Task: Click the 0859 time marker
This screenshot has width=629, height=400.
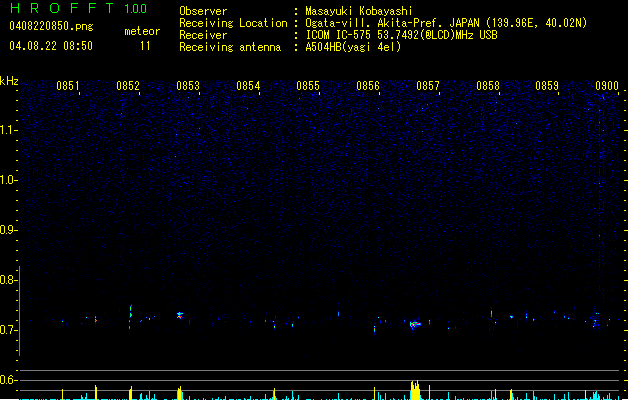Action: pyautogui.click(x=547, y=86)
